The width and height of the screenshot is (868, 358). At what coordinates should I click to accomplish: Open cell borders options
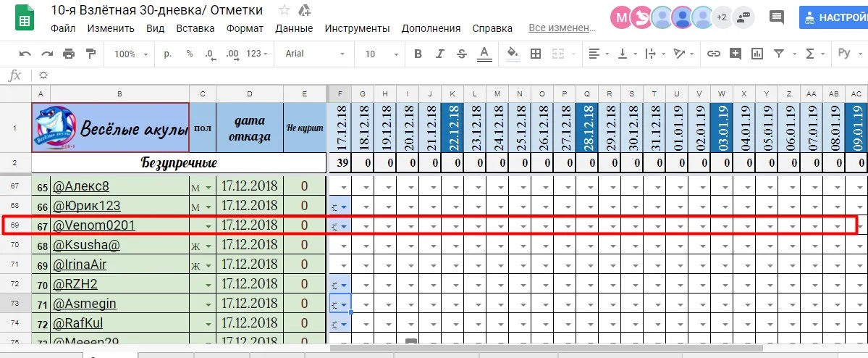pos(535,54)
